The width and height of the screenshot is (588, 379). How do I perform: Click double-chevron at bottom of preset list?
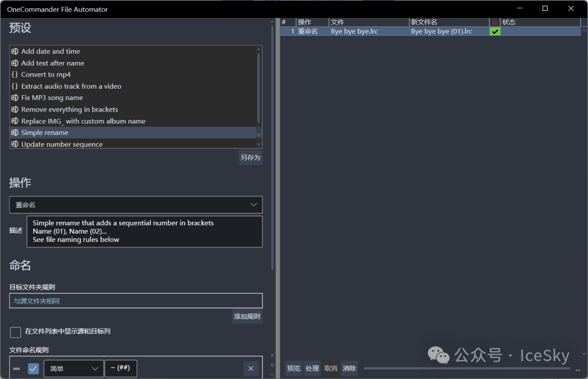tap(259, 135)
